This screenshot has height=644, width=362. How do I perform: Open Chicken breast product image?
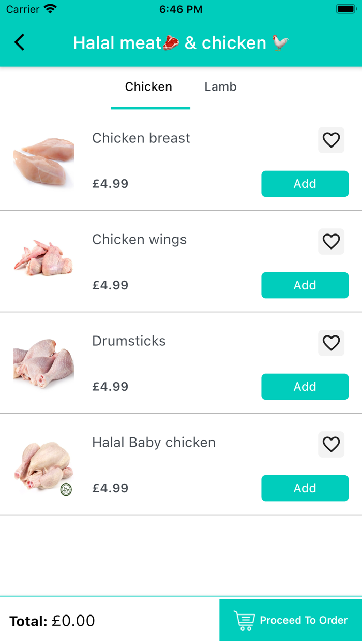pos(44,161)
